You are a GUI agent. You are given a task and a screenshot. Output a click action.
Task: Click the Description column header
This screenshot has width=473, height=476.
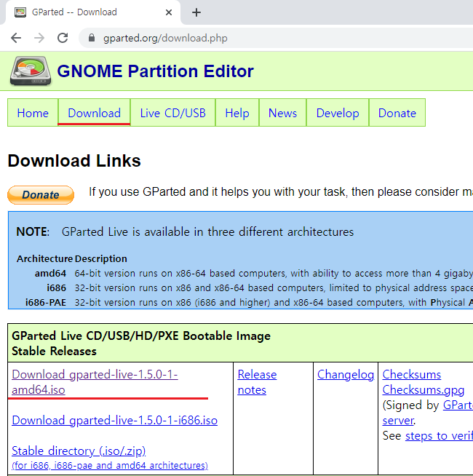(x=101, y=258)
